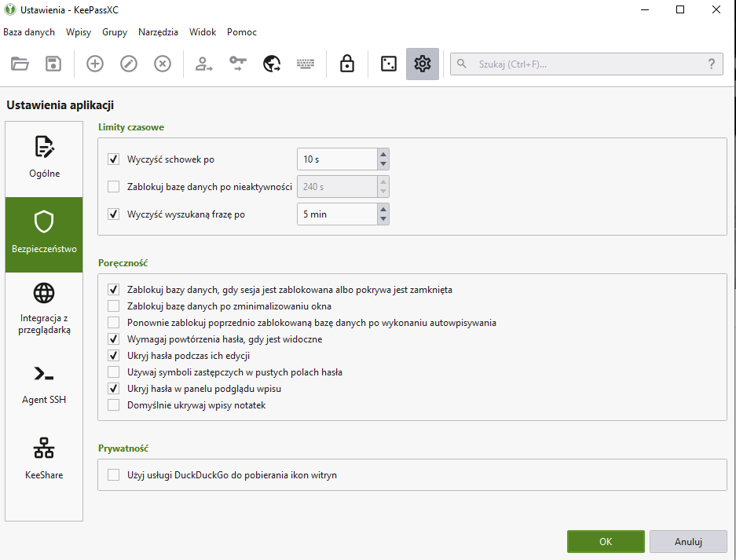The image size is (736, 560).
Task: Open Agent SSH settings section
Action: [x=44, y=385]
